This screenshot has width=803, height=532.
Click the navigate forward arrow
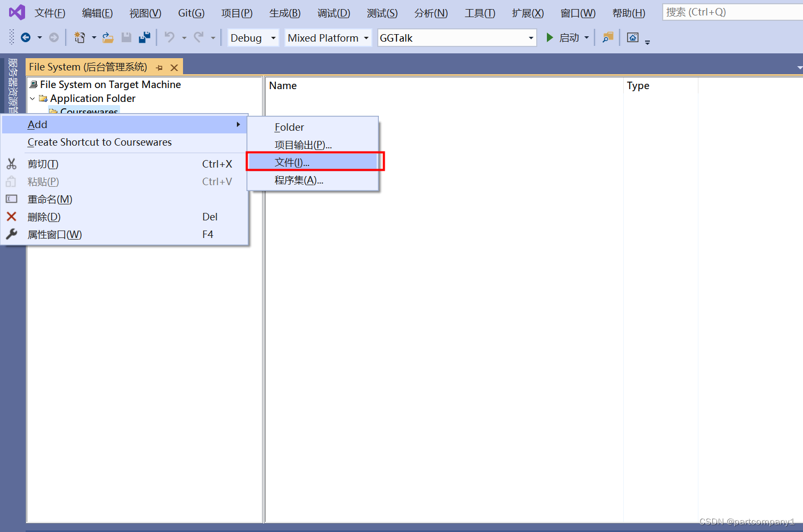click(x=54, y=37)
